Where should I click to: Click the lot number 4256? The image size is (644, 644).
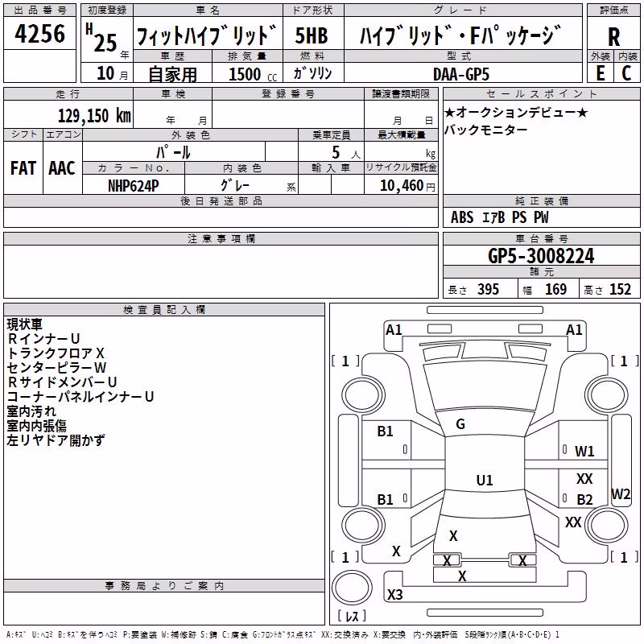(x=39, y=34)
